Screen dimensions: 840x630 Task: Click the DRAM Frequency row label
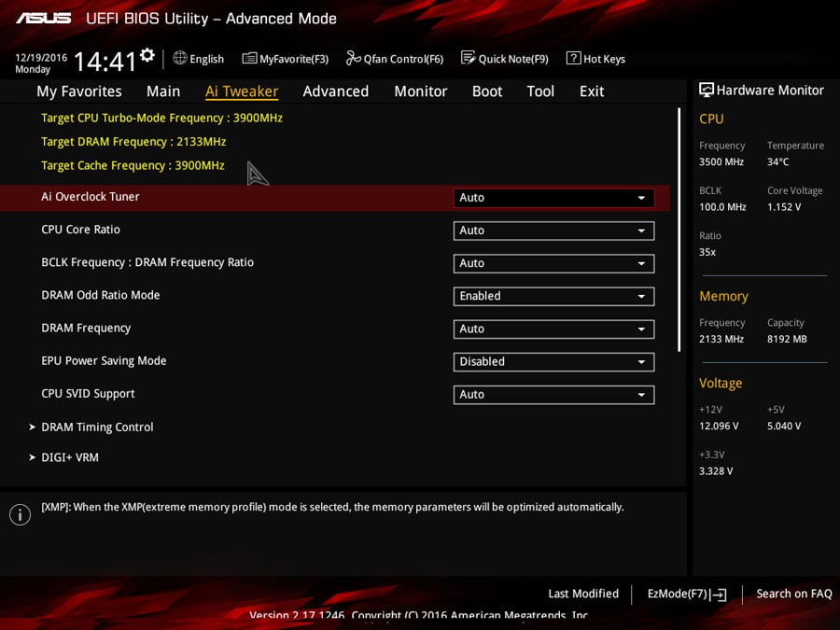coord(86,328)
